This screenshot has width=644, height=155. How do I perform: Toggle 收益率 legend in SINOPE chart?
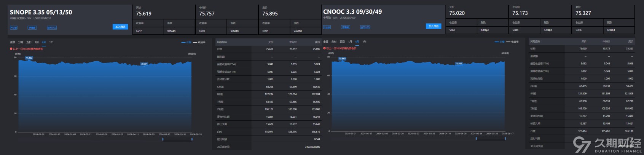tap(199, 42)
